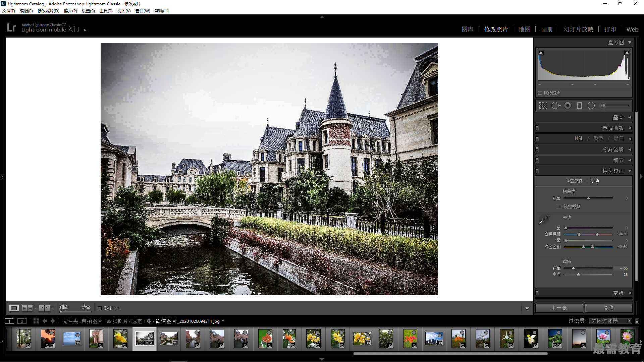Open the filter preset dropdown
Image resolution: width=644 pixels, height=362 pixels.
pyautogui.click(x=610, y=321)
